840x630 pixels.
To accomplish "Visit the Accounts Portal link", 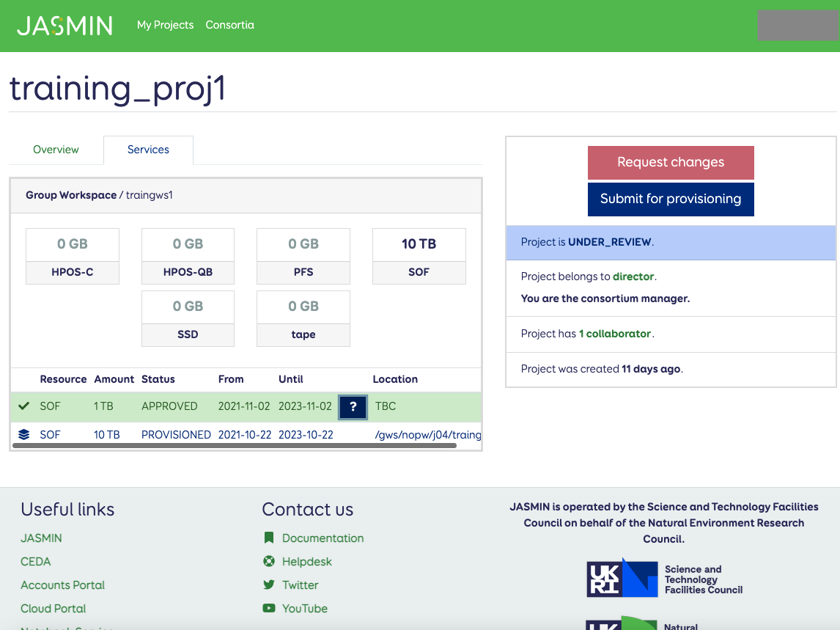I will coord(62,585).
